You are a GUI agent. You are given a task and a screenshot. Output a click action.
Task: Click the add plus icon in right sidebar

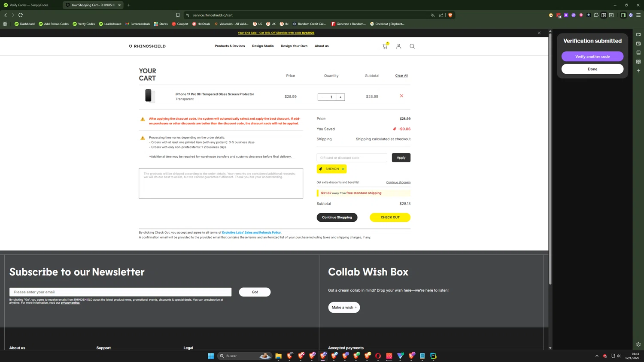click(x=638, y=71)
